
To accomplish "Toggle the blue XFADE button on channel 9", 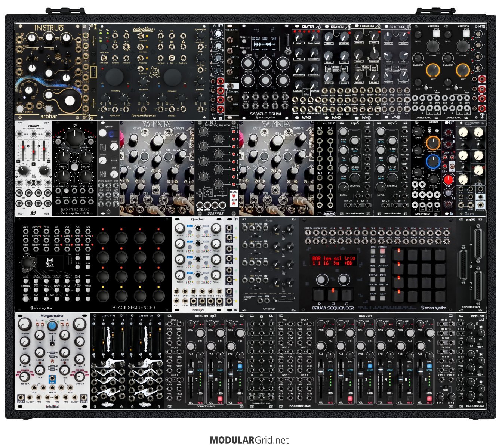I will tap(240, 367).
